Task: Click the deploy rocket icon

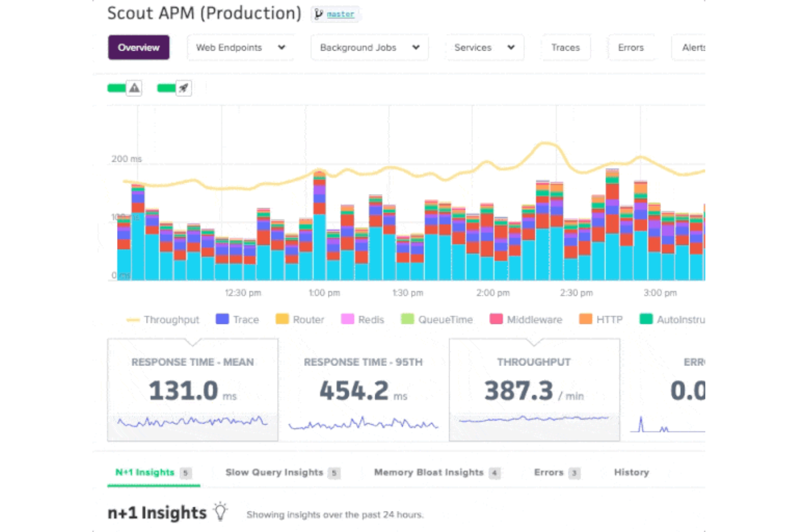Action: [184, 88]
